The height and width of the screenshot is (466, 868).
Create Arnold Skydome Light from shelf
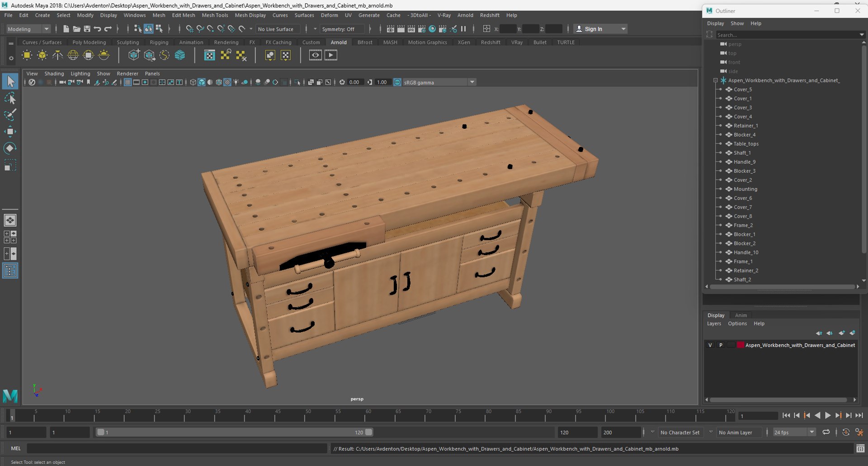(x=73, y=55)
